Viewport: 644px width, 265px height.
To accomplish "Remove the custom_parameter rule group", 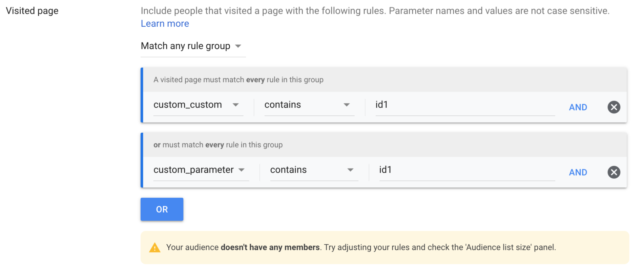I will point(614,172).
